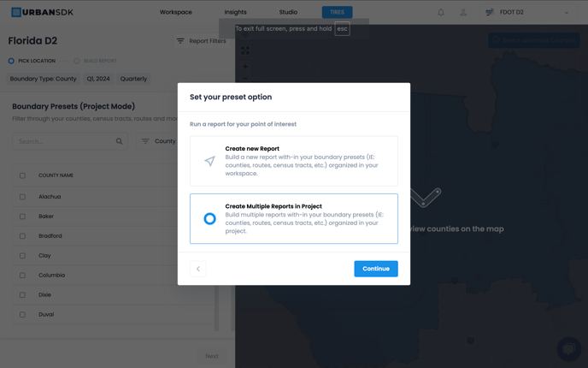The height and width of the screenshot is (368, 588).
Task: Check the Alachua county checkbox
Action: click(x=23, y=197)
